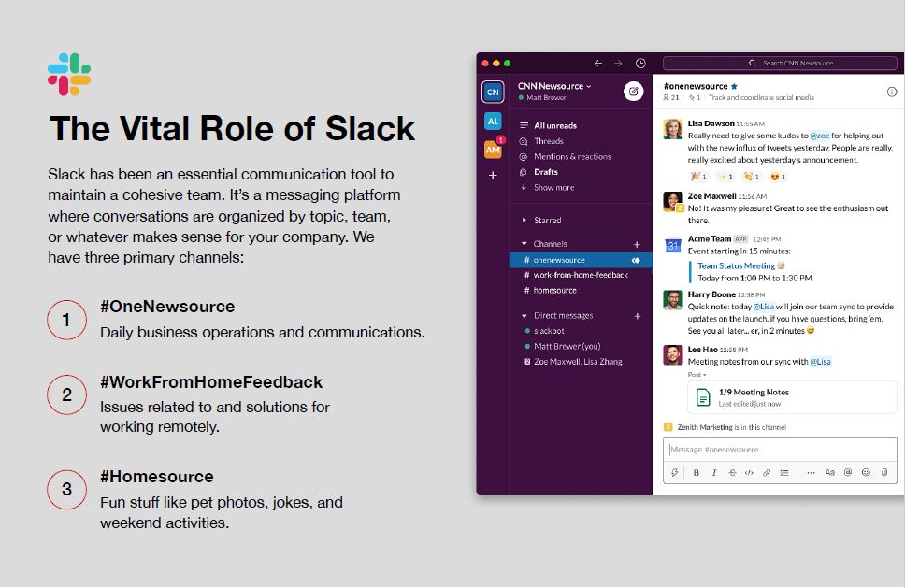
Task: Click the party popper reaction
Action: point(698,177)
